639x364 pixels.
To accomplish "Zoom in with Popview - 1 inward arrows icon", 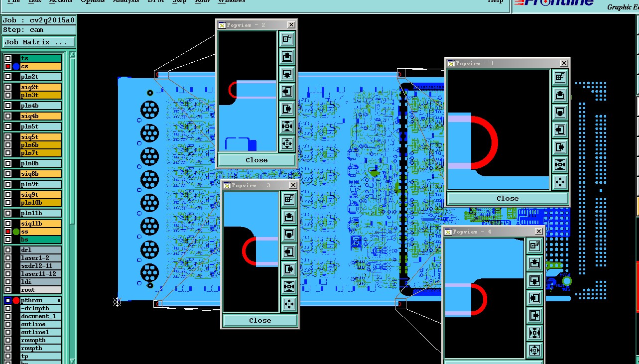I will 560,164.
